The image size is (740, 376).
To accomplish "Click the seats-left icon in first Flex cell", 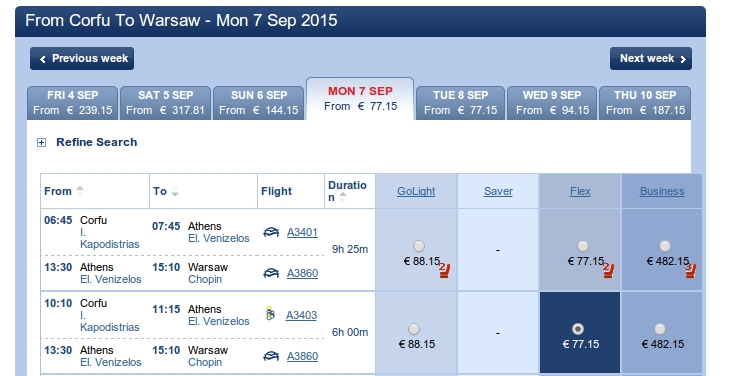I will pyautogui.click(x=608, y=270).
